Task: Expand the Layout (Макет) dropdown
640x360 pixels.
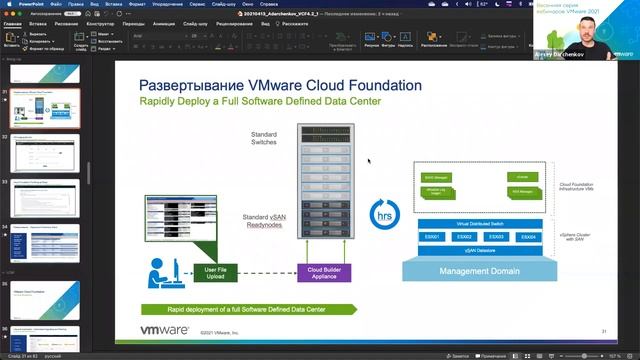Action: [112, 34]
